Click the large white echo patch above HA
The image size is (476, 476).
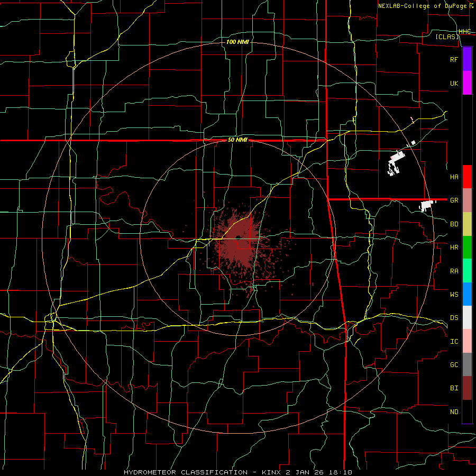[396, 163]
